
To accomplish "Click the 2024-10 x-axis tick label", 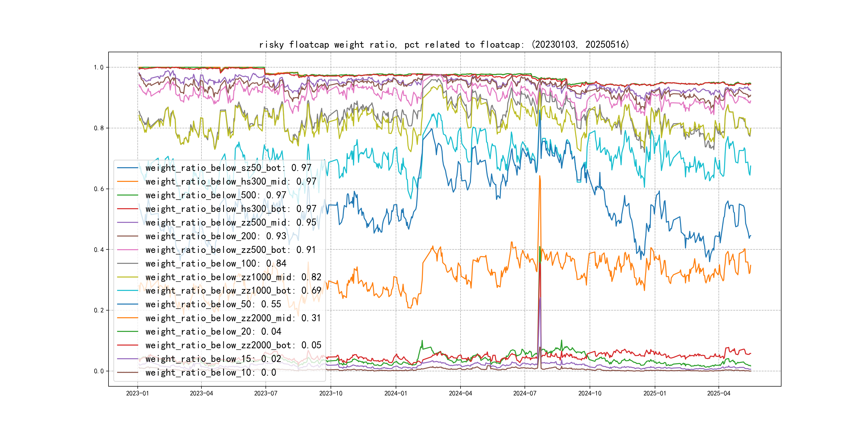I will tap(589, 393).
